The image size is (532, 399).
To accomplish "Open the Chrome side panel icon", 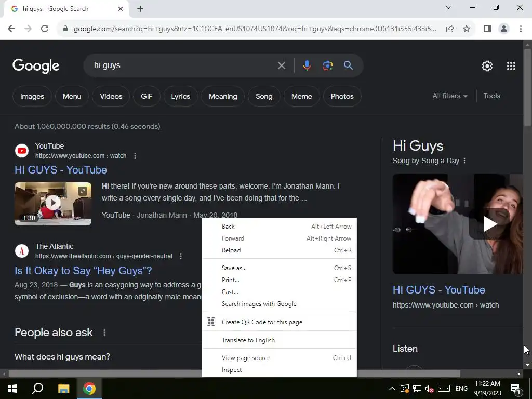I will coord(487,29).
